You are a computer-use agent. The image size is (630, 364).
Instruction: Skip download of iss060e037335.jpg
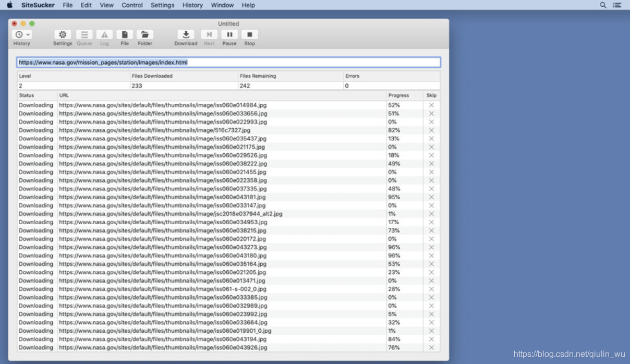[431, 189]
